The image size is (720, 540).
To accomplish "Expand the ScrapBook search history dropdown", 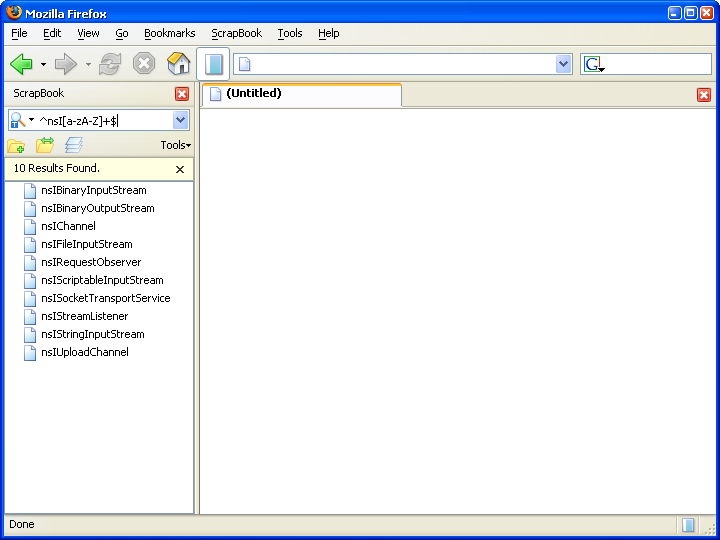I will [181, 120].
